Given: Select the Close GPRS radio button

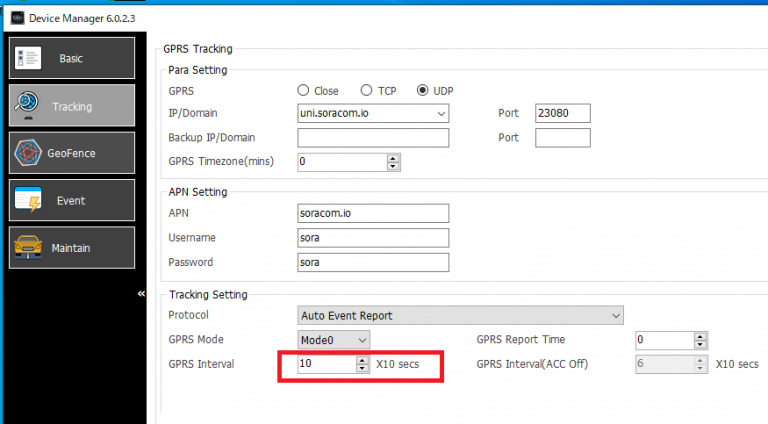Looking at the screenshot, I should tap(304, 90).
